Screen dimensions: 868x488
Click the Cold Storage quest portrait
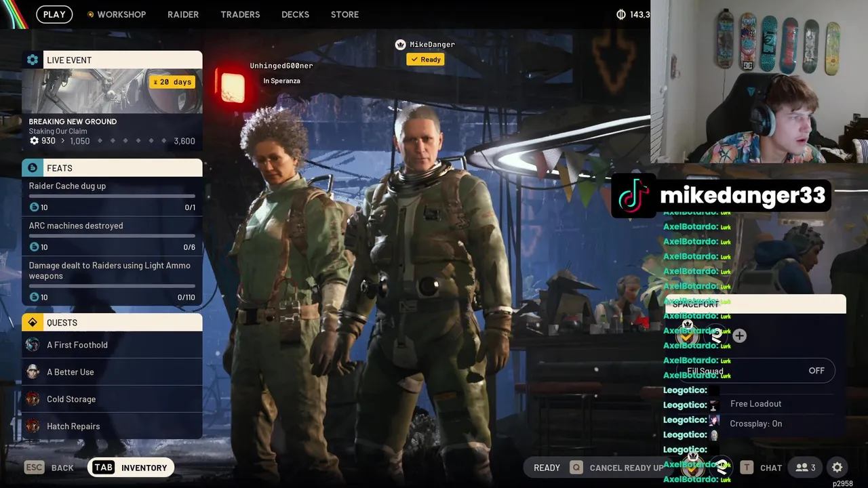(x=33, y=399)
